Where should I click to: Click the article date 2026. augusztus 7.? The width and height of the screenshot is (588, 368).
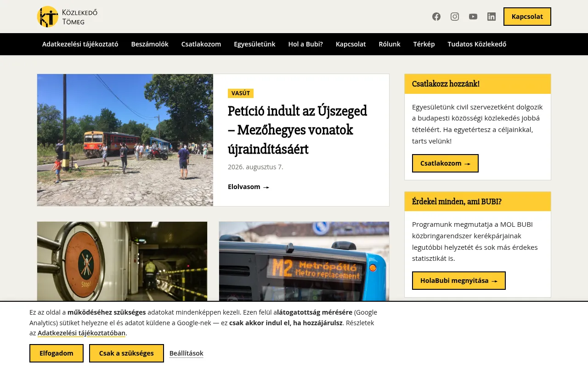click(255, 167)
